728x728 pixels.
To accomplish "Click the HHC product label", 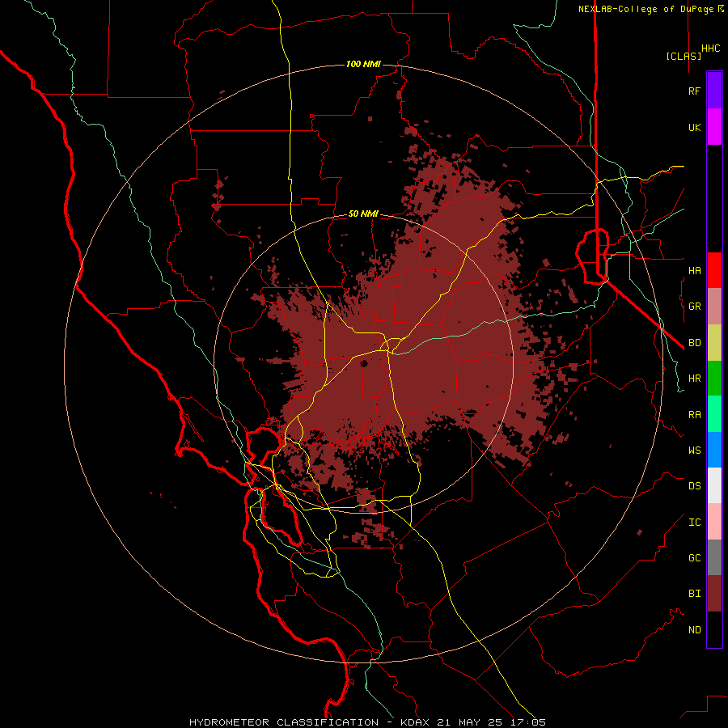I will point(710,49).
